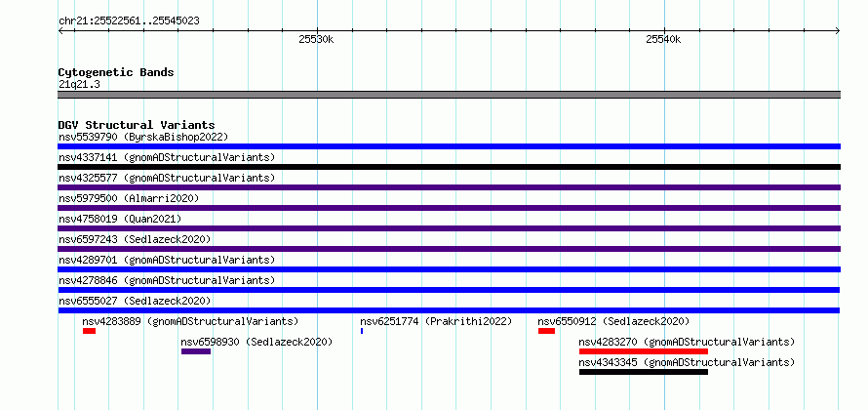Open the nsv5979500 Almarri2020 variant label
This screenshot has height=410, width=868.
[x=129, y=198]
